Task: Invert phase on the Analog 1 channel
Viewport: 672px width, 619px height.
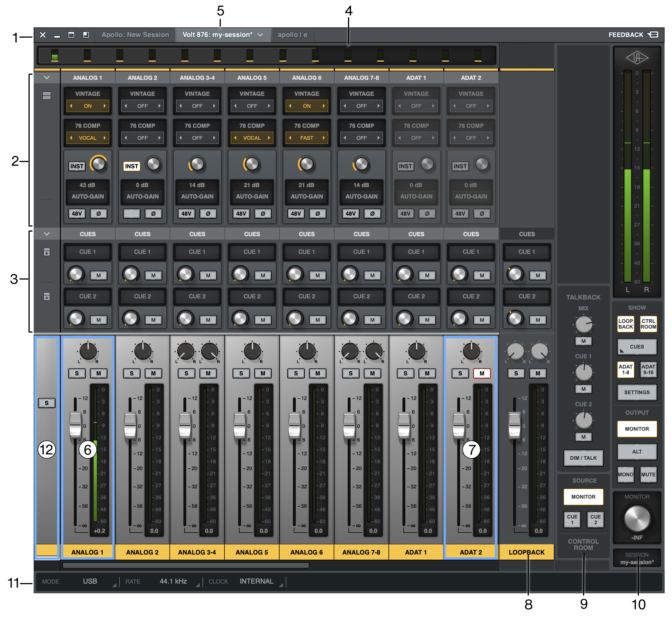Action: 98,213
